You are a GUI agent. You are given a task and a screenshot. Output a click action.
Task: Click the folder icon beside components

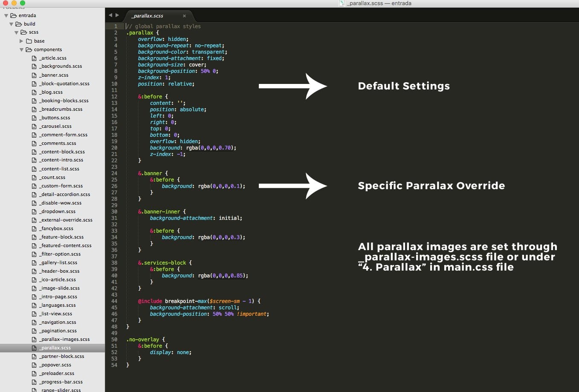point(29,49)
